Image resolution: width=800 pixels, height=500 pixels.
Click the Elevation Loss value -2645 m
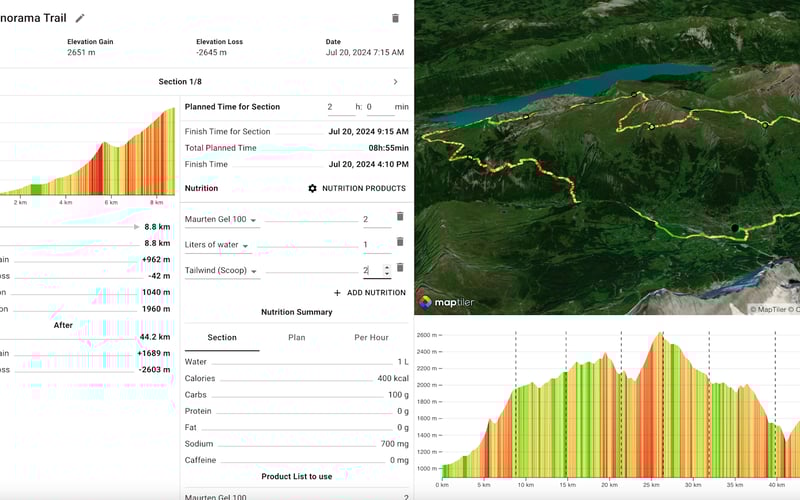coord(211,53)
